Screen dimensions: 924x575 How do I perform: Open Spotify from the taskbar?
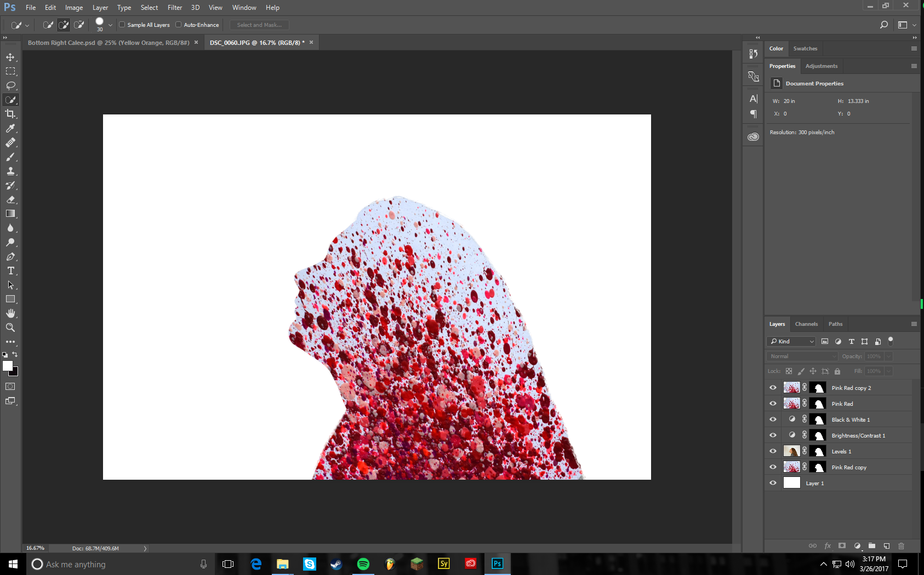(x=363, y=563)
